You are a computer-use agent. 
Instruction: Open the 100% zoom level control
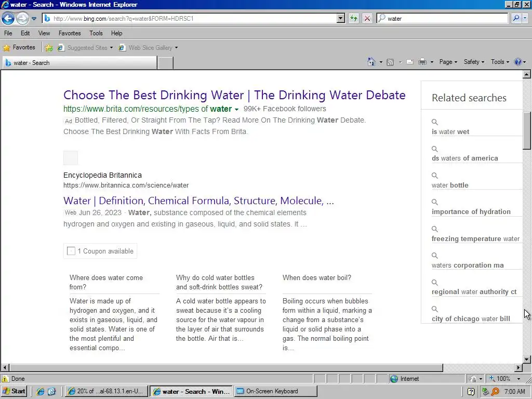point(504,379)
